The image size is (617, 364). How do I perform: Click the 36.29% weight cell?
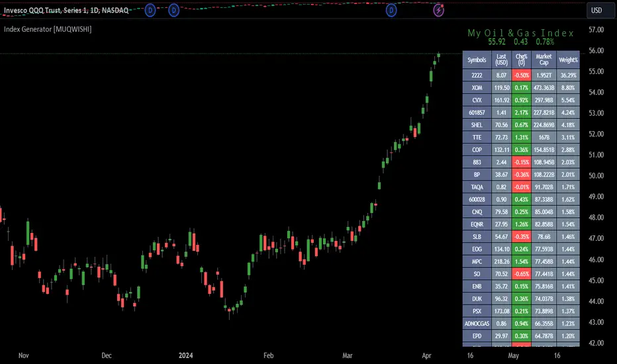click(568, 75)
